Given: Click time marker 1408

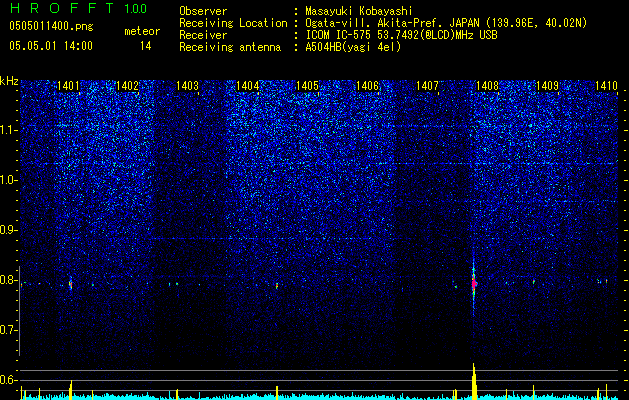Looking at the screenshot, I should (487, 85).
